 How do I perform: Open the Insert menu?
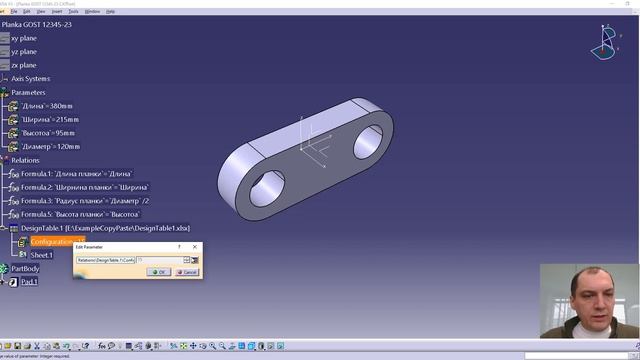[57, 11]
